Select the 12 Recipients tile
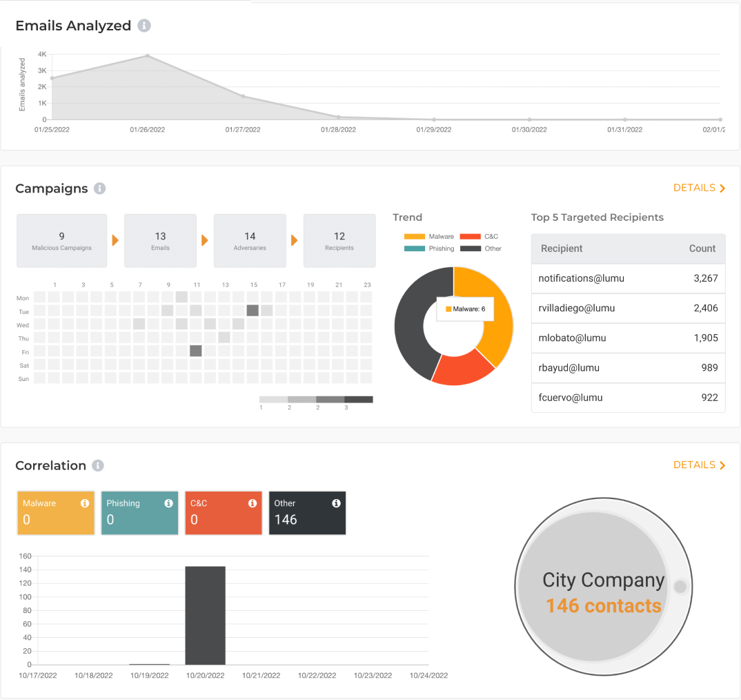This screenshot has width=741, height=700. click(x=339, y=240)
